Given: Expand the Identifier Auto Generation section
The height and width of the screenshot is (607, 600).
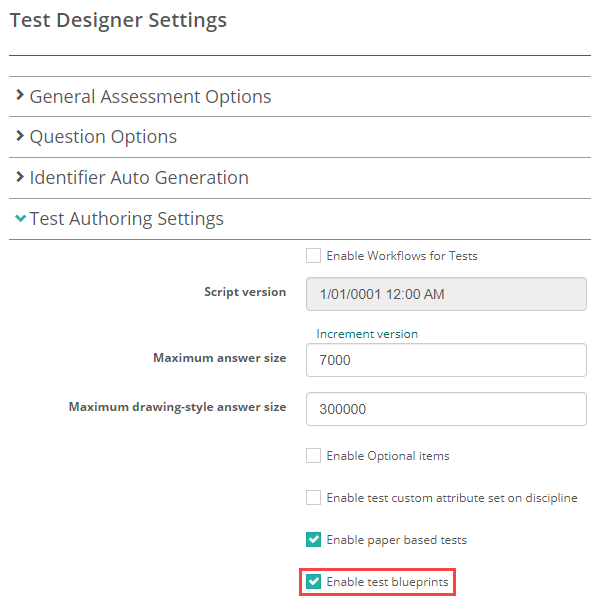Looking at the screenshot, I should 139,178.
